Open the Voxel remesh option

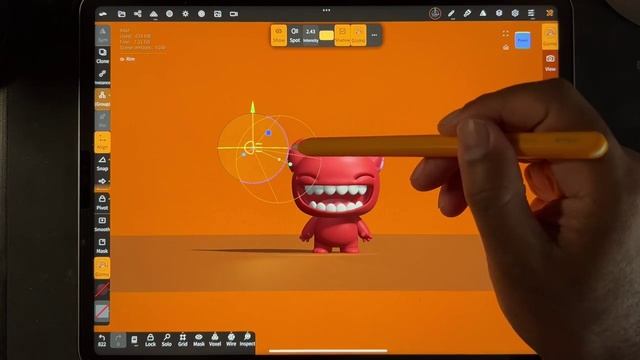click(215, 340)
